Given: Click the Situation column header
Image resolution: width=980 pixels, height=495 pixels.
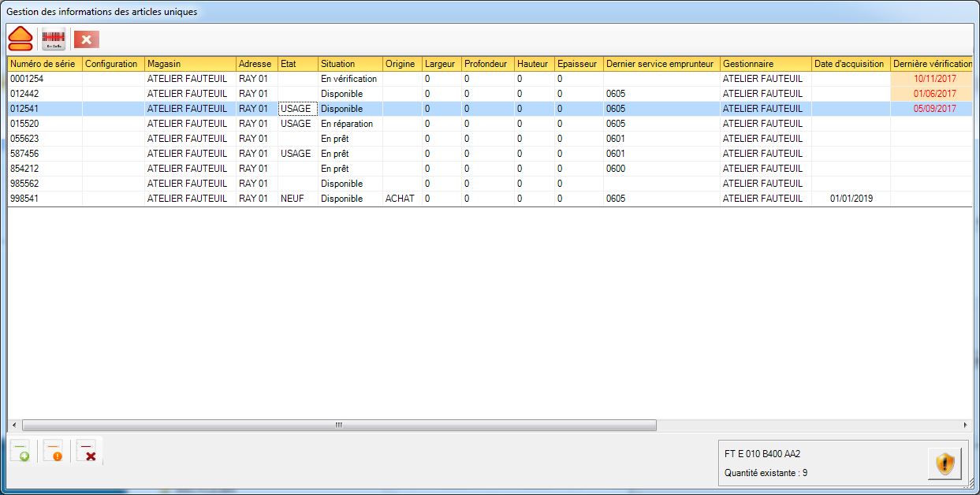Looking at the screenshot, I should click(x=350, y=64).
